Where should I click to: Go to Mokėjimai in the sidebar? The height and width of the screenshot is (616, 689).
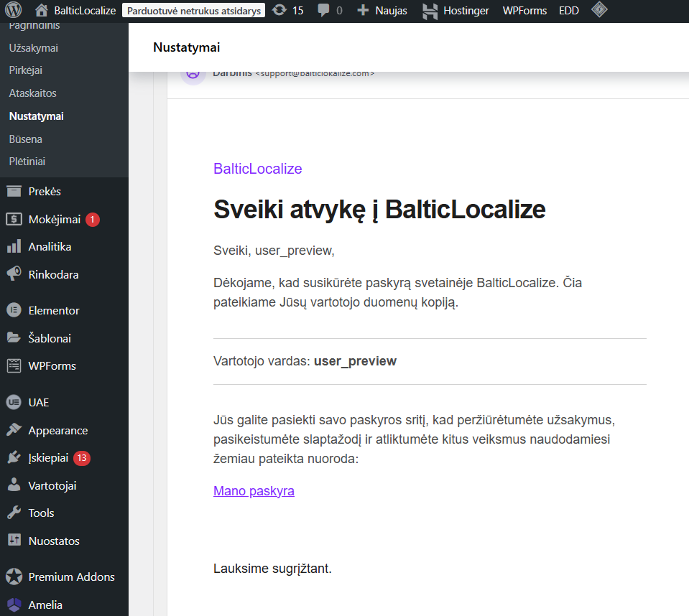point(54,220)
